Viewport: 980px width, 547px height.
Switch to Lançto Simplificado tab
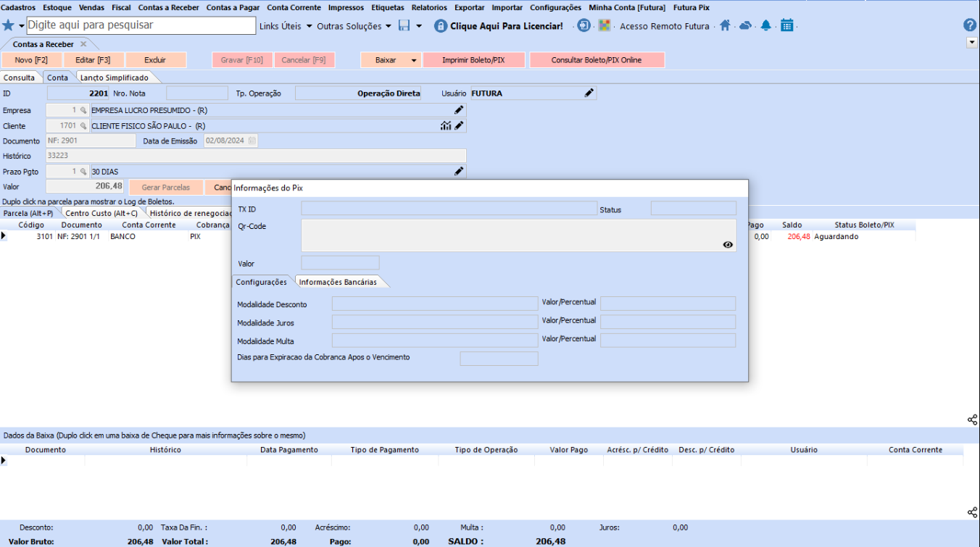115,78
